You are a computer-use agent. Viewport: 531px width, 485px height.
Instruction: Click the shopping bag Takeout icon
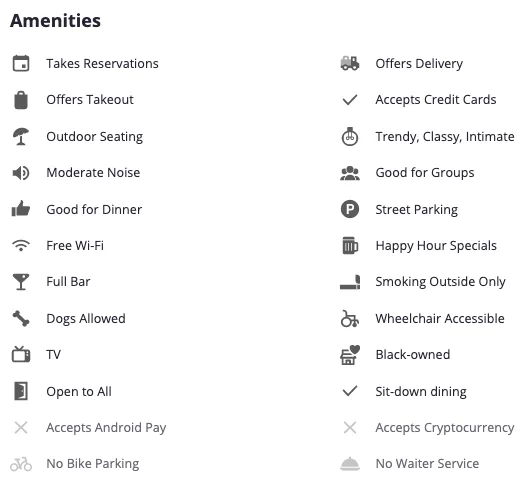(21, 100)
